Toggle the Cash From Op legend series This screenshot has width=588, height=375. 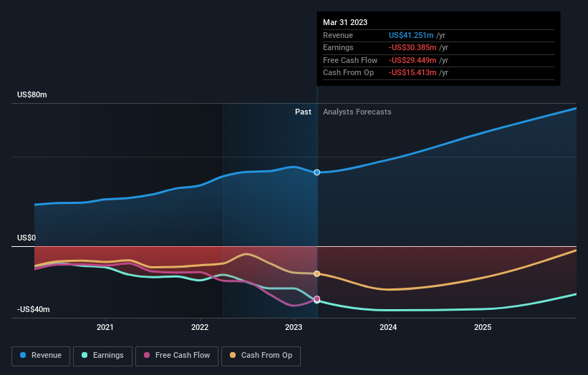[x=261, y=356]
